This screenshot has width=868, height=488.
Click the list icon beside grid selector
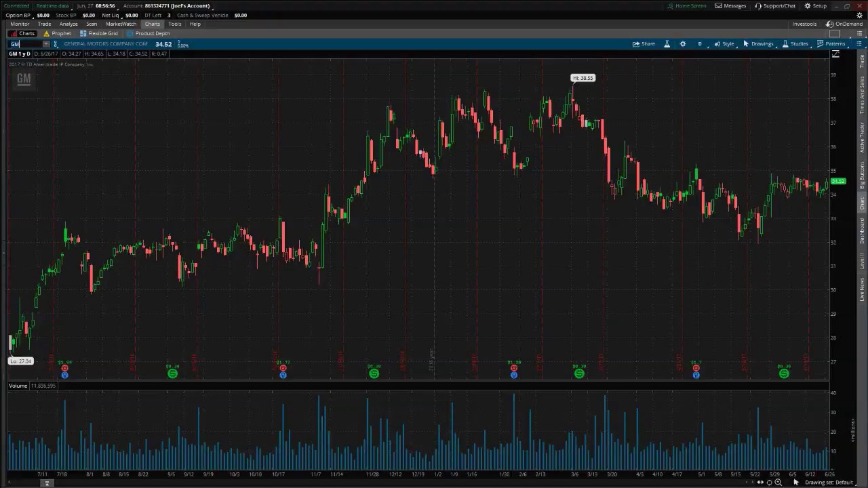click(x=859, y=33)
